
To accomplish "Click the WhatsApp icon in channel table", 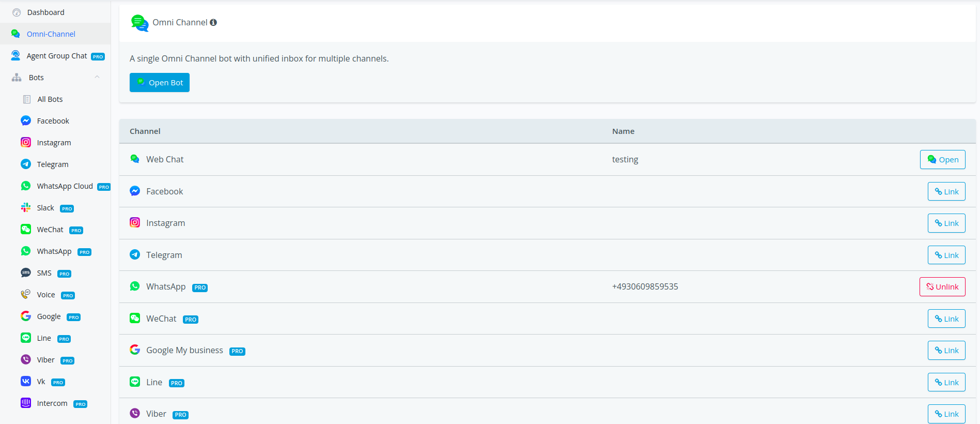I will point(135,286).
